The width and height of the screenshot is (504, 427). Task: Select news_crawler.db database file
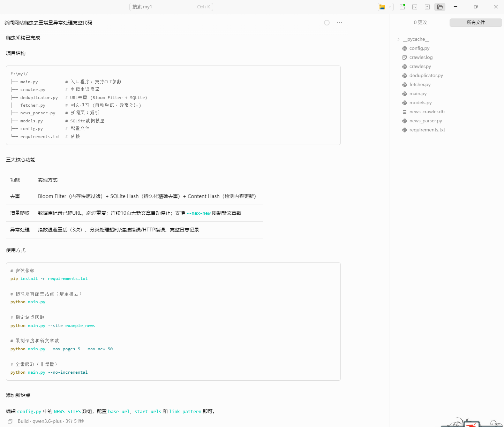427,112
